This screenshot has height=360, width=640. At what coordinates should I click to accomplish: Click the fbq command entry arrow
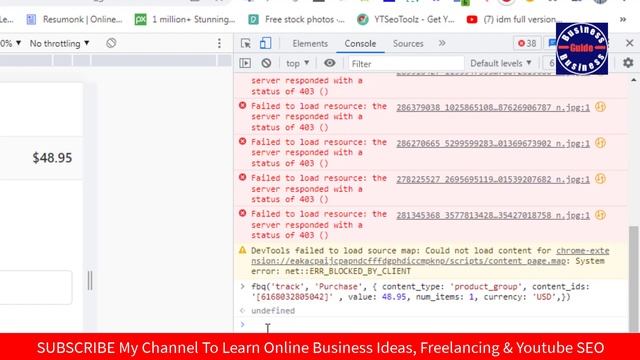[x=242, y=287]
